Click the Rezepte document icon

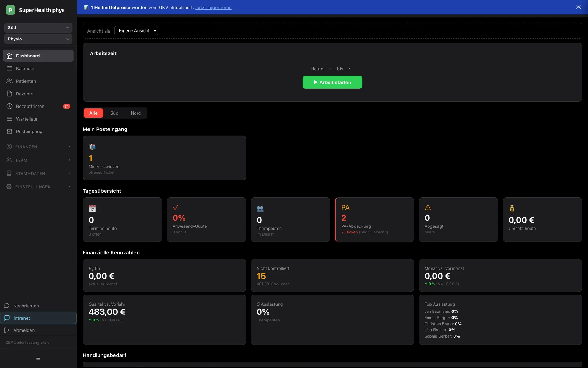click(x=9, y=94)
